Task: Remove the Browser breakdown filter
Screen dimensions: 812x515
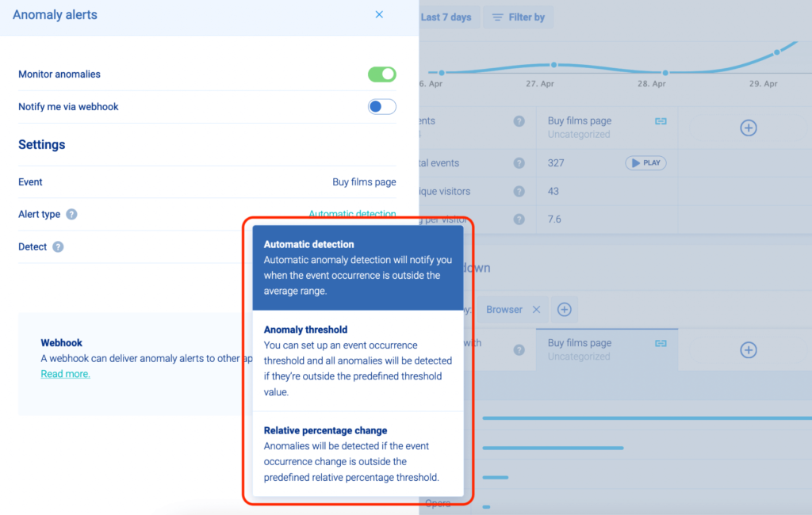Action: click(x=537, y=310)
